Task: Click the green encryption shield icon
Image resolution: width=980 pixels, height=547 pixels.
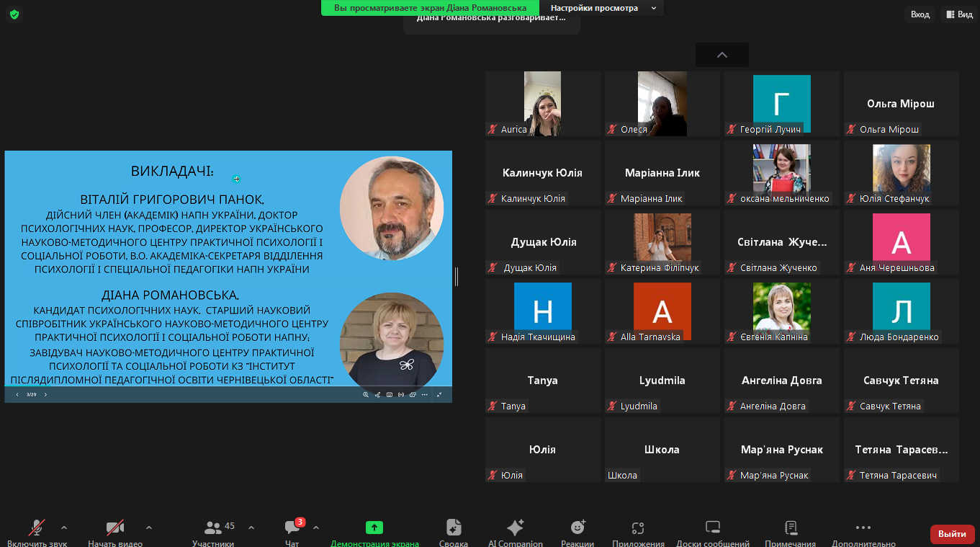Action: pyautogui.click(x=14, y=14)
